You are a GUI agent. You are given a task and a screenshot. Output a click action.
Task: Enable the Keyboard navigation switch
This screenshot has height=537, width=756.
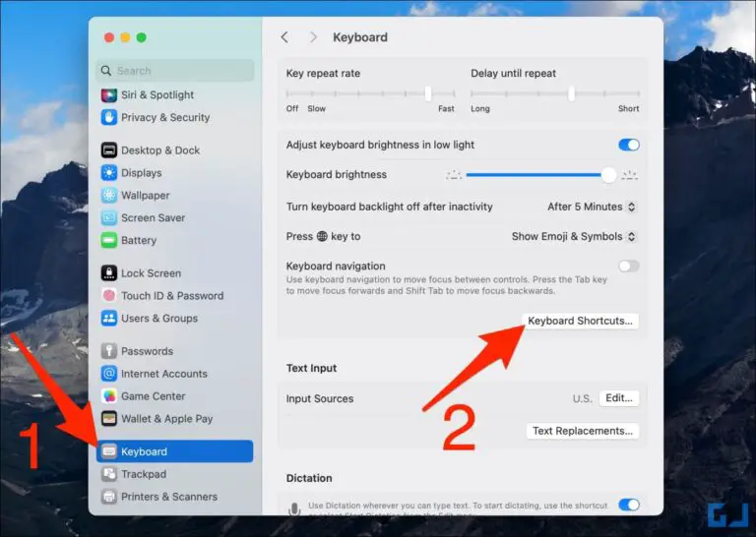coord(628,266)
